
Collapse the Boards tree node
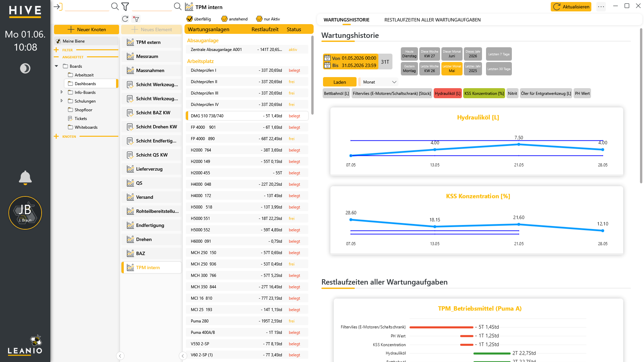coord(56,66)
